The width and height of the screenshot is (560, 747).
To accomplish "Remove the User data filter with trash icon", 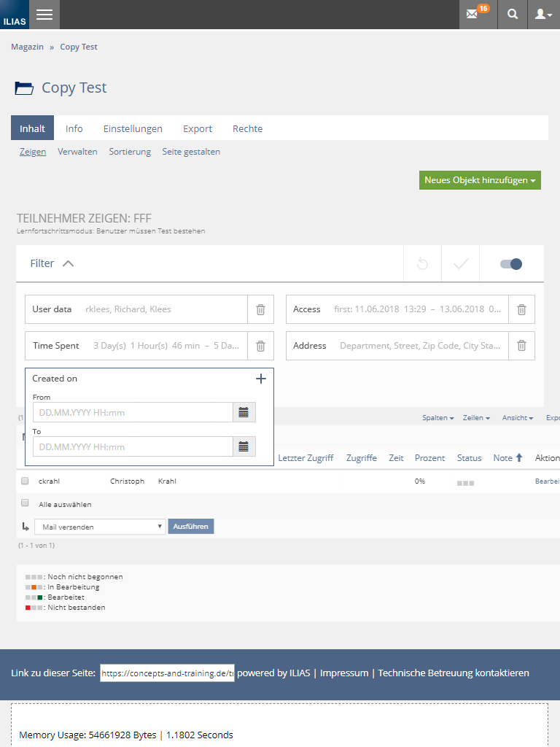I will click(260, 309).
